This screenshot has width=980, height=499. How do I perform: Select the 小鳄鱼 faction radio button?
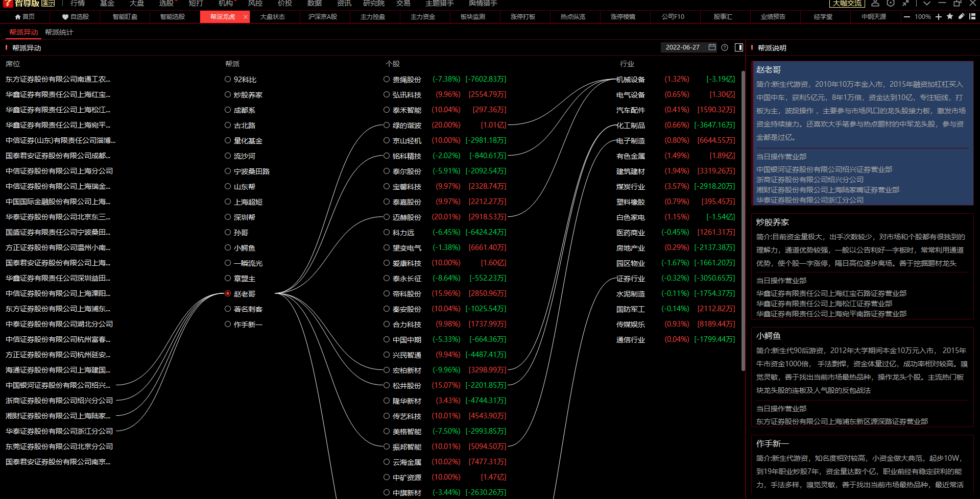pos(228,247)
